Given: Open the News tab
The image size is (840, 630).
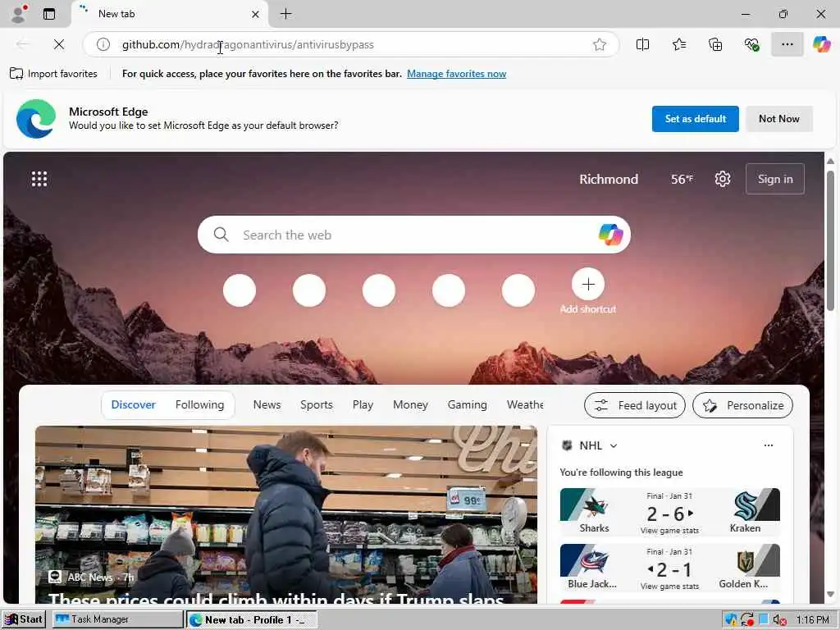Looking at the screenshot, I should pos(267,405).
